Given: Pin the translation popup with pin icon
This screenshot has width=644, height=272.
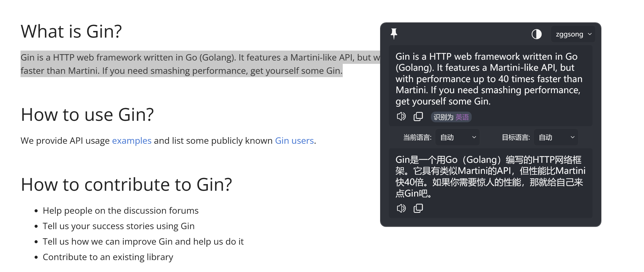Looking at the screenshot, I should (394, 34).
